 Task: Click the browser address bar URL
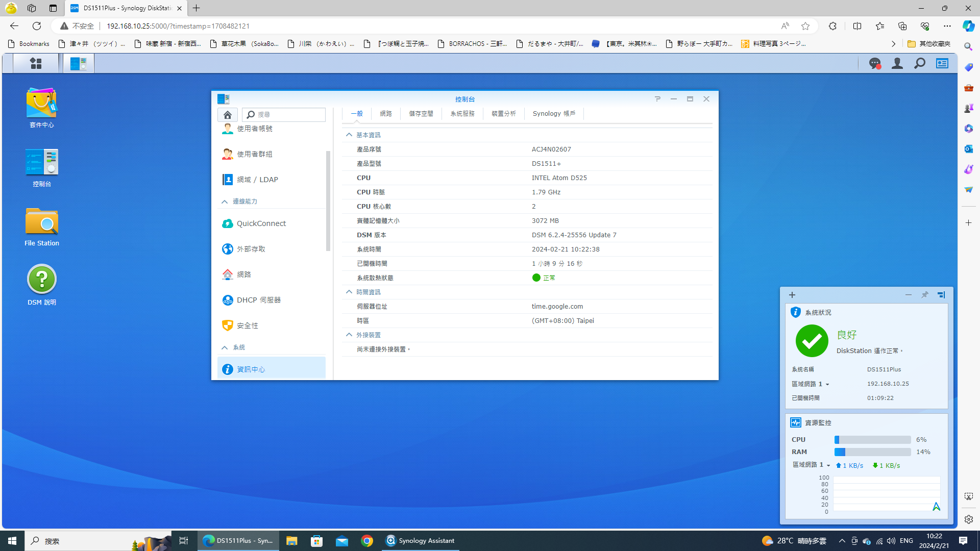(x=178, y=26)
